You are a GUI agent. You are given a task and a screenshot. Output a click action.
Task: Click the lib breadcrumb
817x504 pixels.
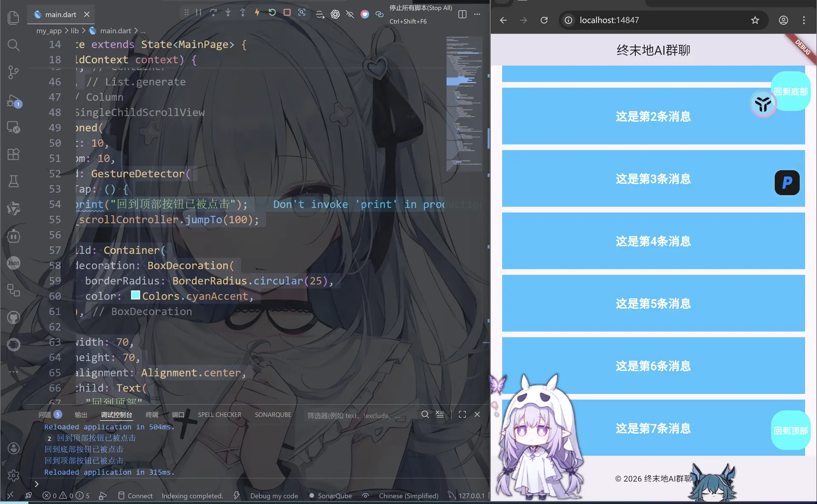[74, 31]
